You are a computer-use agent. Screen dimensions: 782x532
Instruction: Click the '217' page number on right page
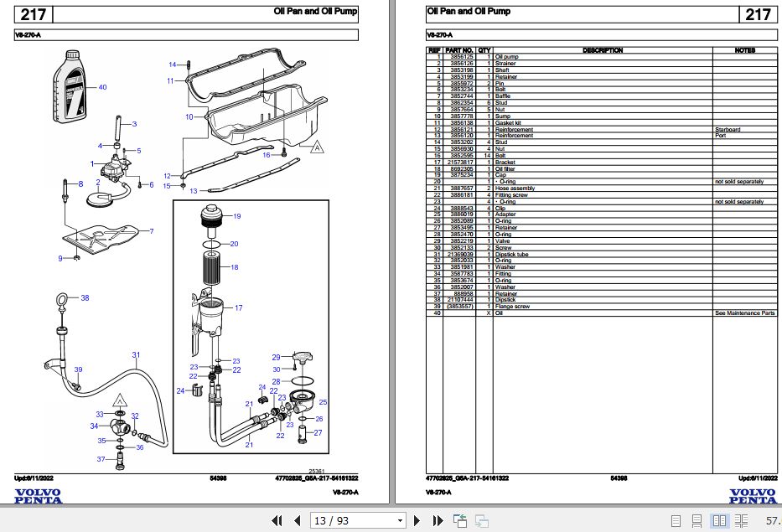758,14
